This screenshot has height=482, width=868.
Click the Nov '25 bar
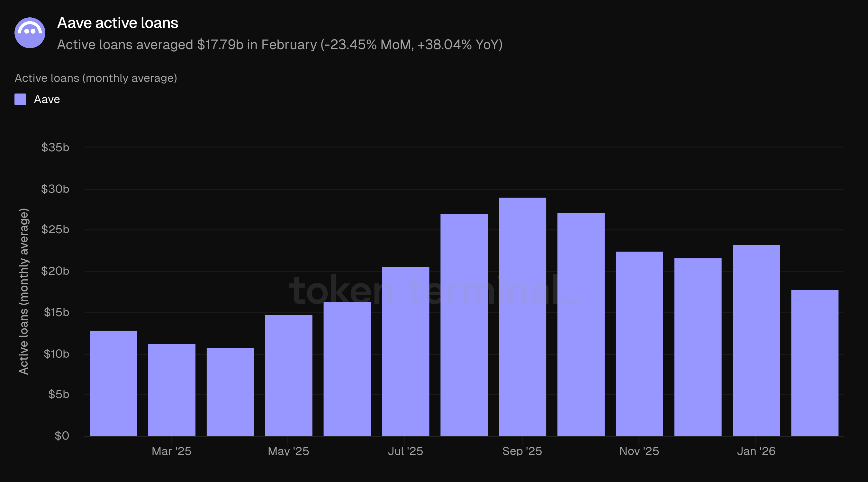pyautogui.click(x=639, y=344)
